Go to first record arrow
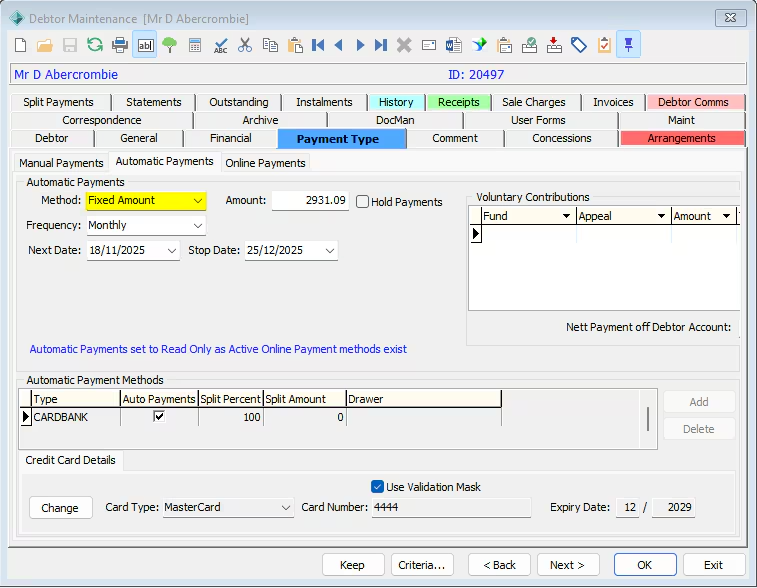The height and width of the screenshot is (588, 757). [x=318, y=45]
